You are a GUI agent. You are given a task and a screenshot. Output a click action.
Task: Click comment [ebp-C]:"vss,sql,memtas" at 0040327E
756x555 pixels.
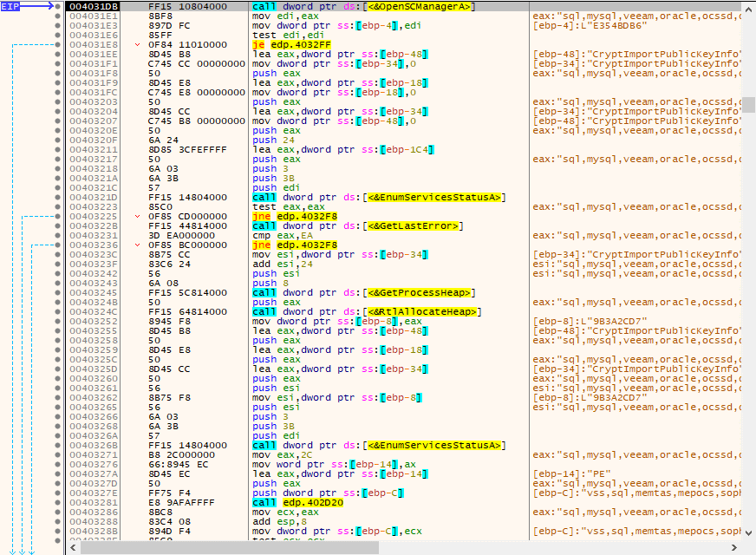coord(636,493)
